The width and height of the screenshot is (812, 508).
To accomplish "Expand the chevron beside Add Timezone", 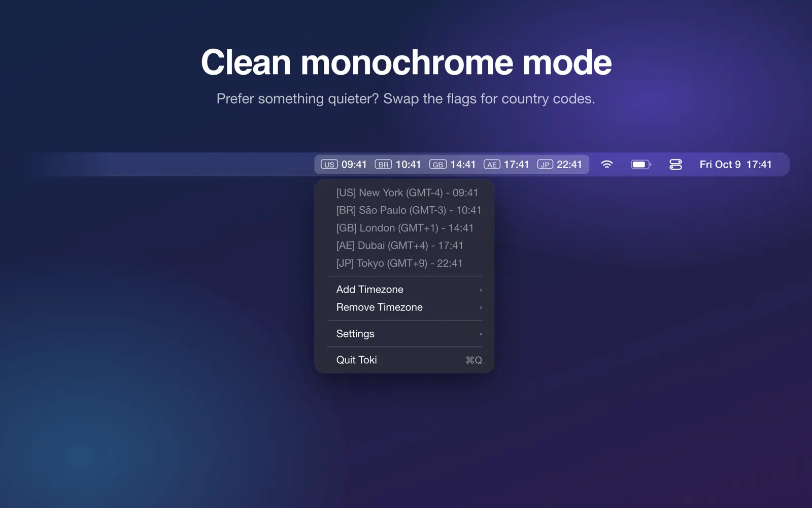I will [x=481, y=290].
